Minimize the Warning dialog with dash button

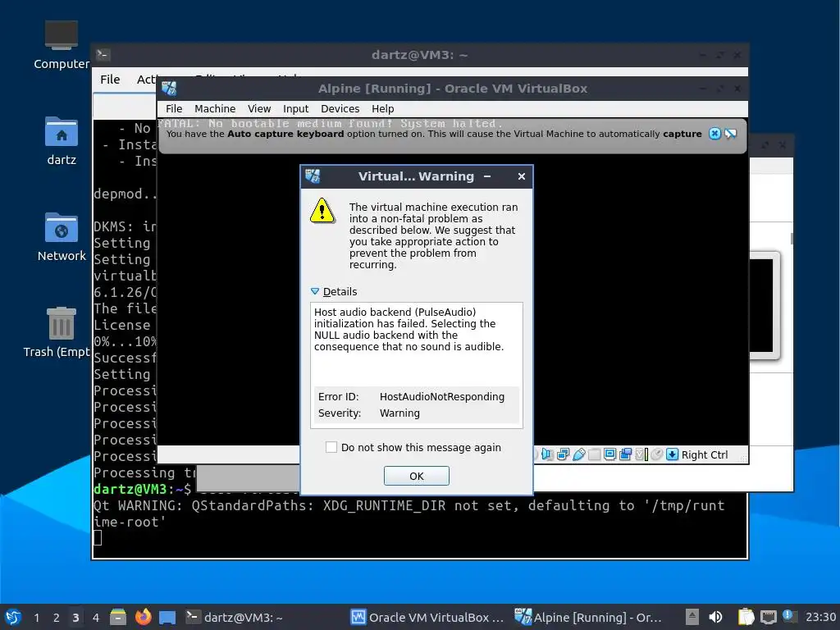487,176
